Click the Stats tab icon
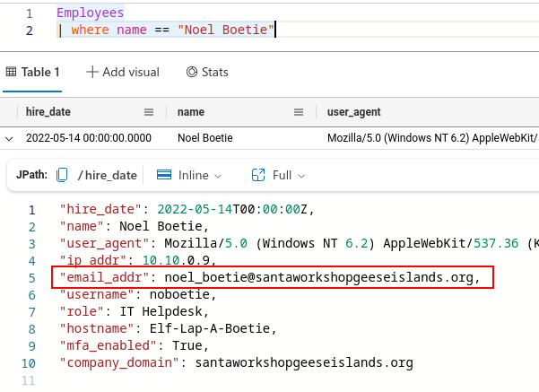The height and width of the screenshot is (392, 539). (192, 72)
